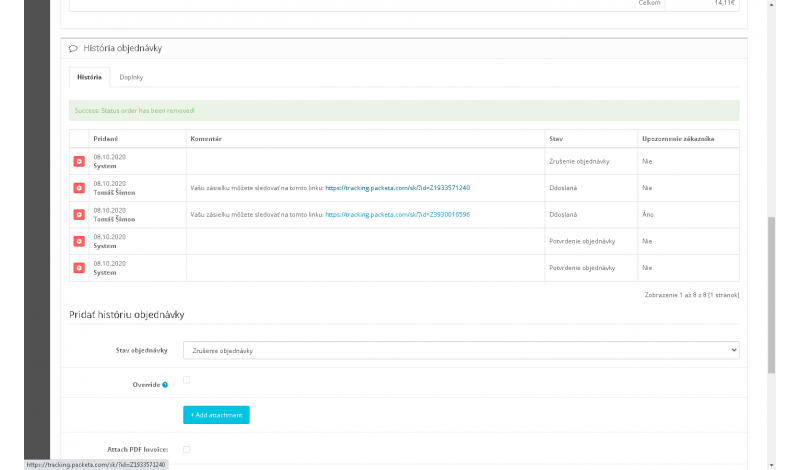800x470 pixels.
Task: Click the Add attachment button
Action: point(216,415)
